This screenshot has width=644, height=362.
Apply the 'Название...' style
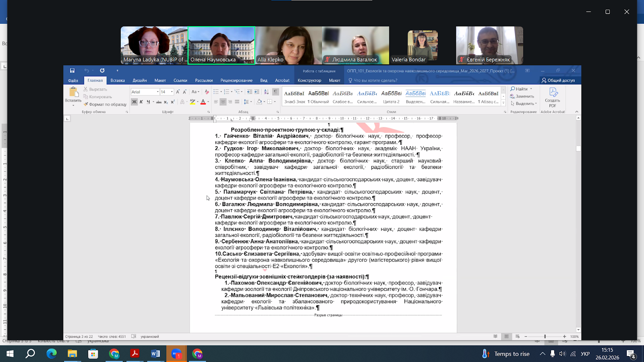click(x=464, y=97)
